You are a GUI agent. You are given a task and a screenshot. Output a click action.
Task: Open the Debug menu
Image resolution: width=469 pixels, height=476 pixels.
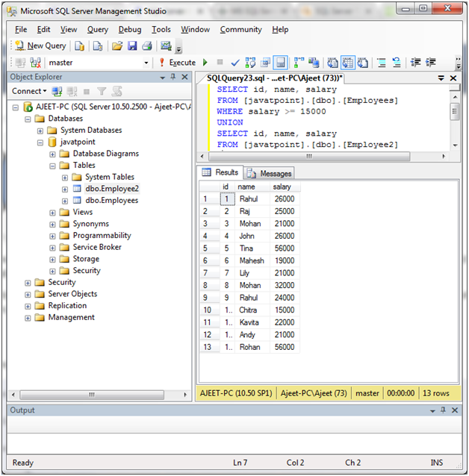pos(130,29)
